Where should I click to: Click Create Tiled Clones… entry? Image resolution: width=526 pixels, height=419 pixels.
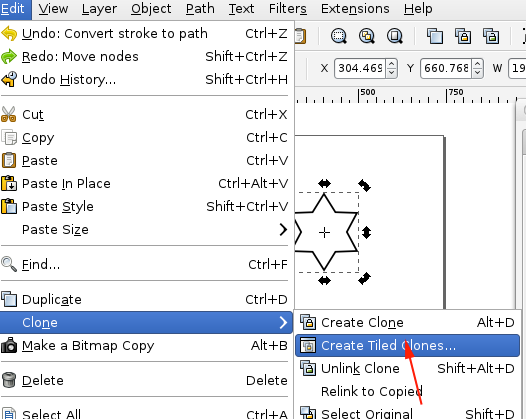[407, 346]
